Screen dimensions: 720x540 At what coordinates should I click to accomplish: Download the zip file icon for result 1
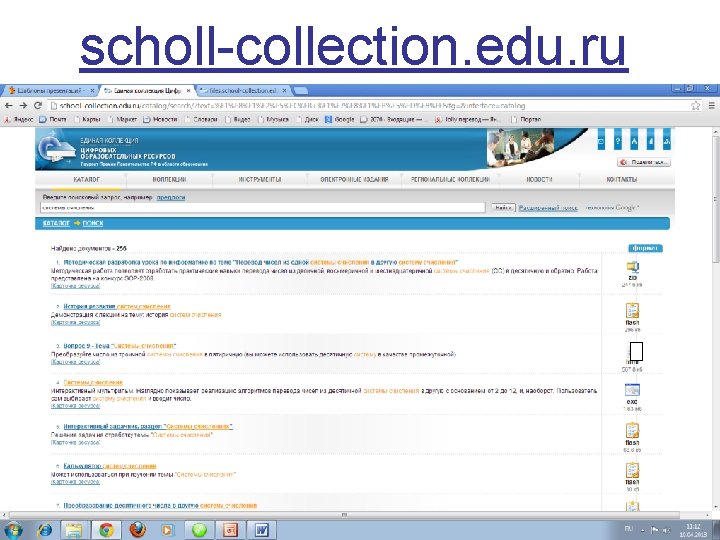[632, 267]
